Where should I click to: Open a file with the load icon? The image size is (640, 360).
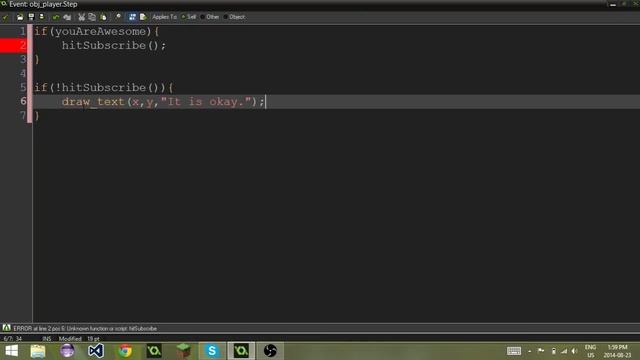(x=20, y=17)
